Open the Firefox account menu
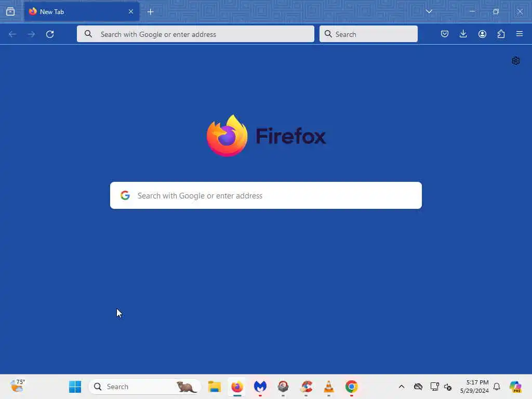Viewport: 532px width, 399px height. point(482,34)
